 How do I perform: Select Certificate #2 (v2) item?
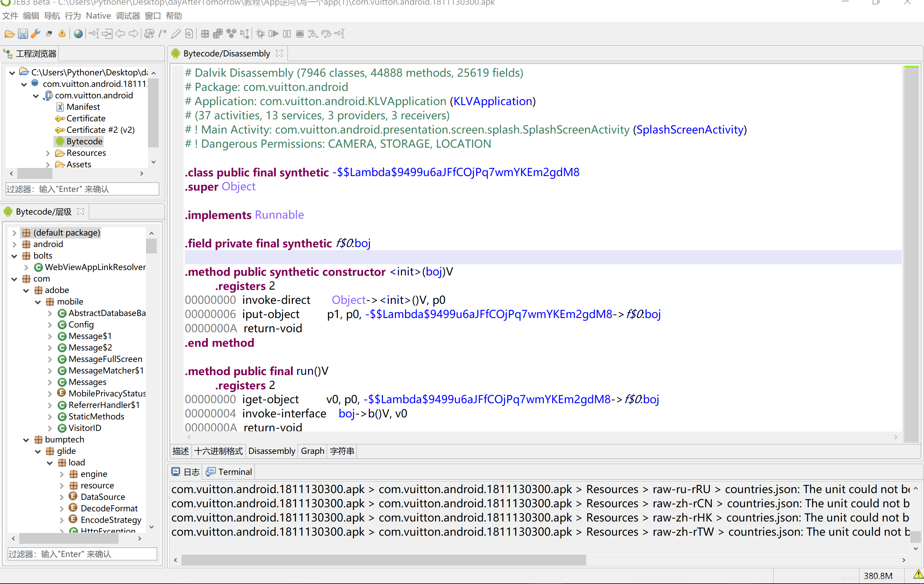pos(100,130)
